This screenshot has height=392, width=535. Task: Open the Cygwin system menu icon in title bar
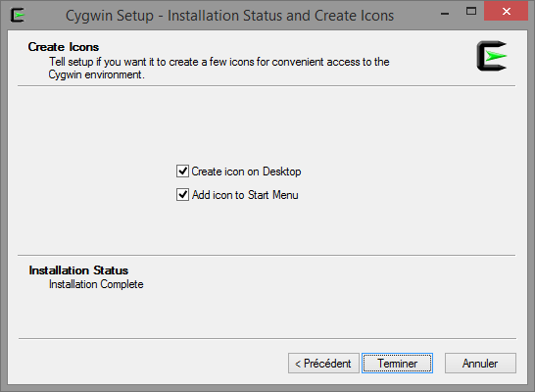pyautogui.click(x=18, y=15)
